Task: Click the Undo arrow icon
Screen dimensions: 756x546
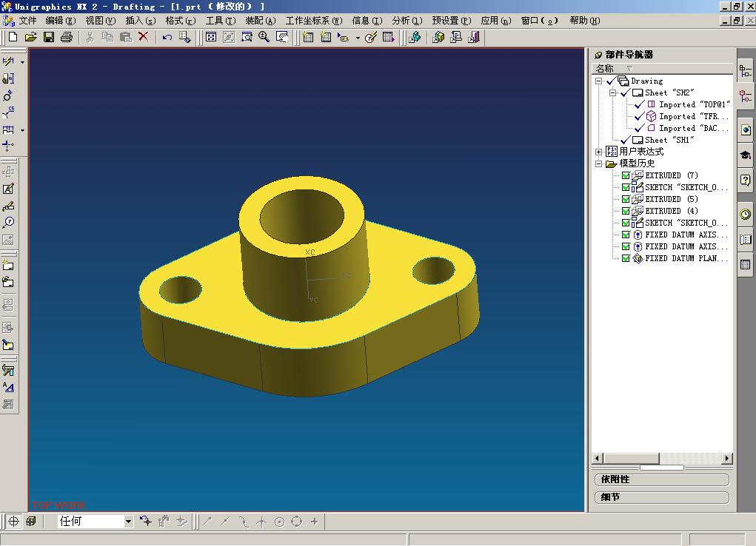Action: tap(167, 37)
